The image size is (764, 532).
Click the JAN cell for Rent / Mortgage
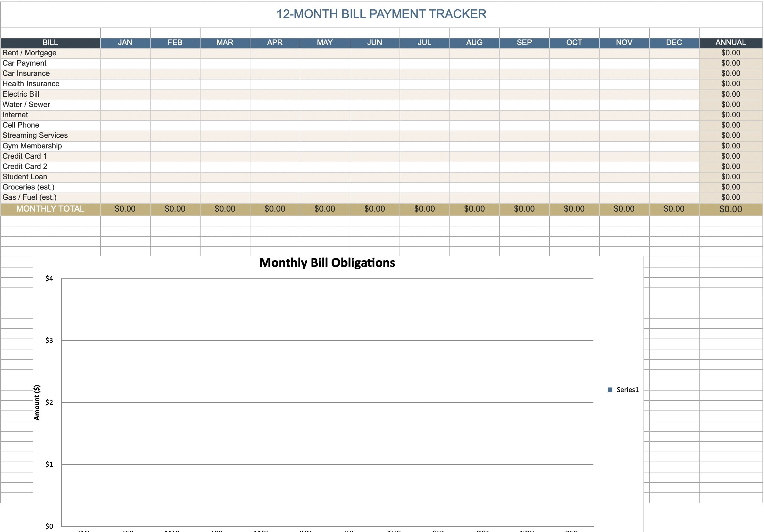click(125, 53)
